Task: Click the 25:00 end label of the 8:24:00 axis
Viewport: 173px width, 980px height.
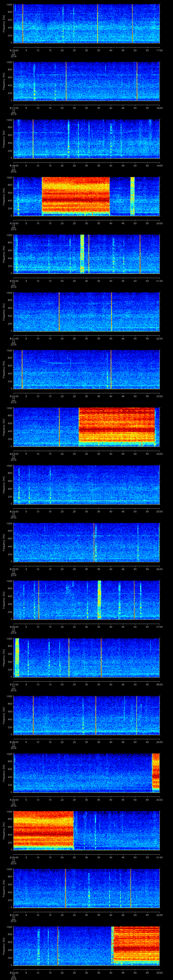Action: coord(159,512)
